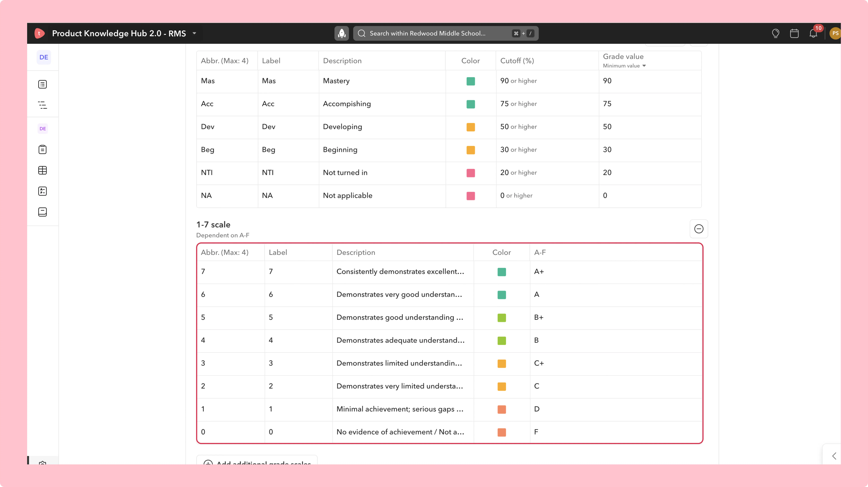The height and width of the screenshot is (487, 868).
Task: Expand the side panel chevron at bottom right
Action: coord(834,456)
